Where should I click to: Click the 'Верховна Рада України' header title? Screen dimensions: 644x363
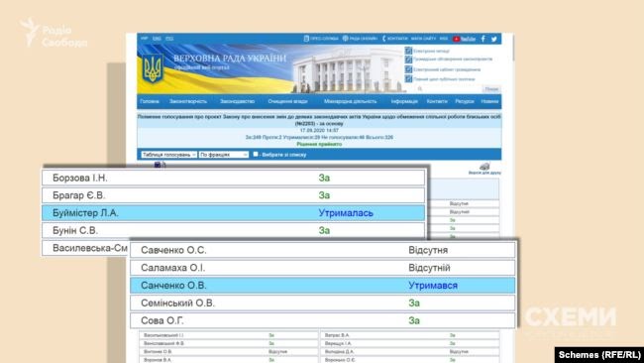230,59
